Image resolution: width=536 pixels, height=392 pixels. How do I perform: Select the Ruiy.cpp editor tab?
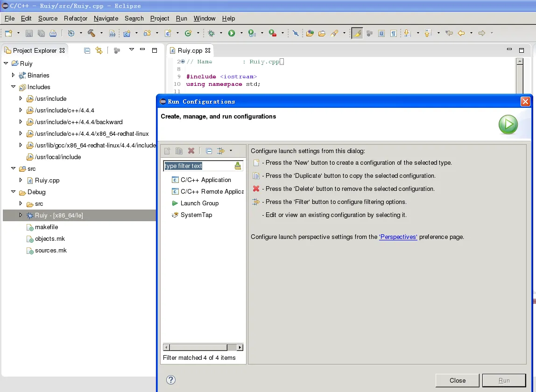(190, 50)
